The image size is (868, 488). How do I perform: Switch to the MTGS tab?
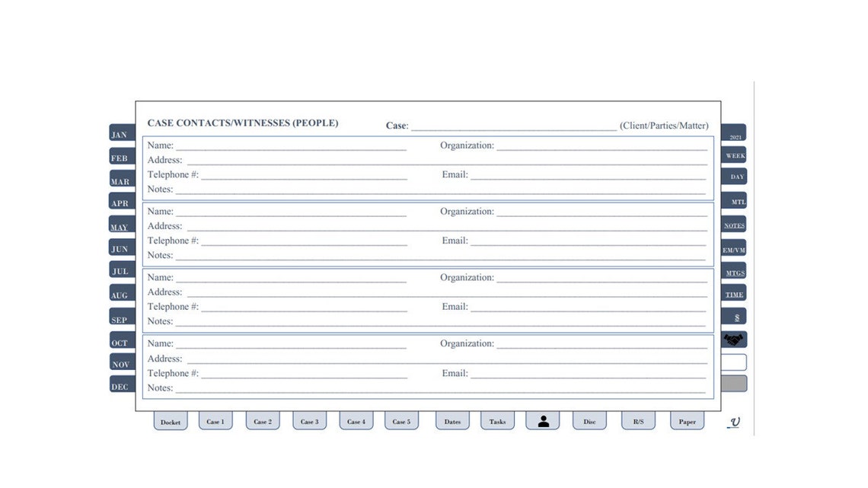point(733,272)
